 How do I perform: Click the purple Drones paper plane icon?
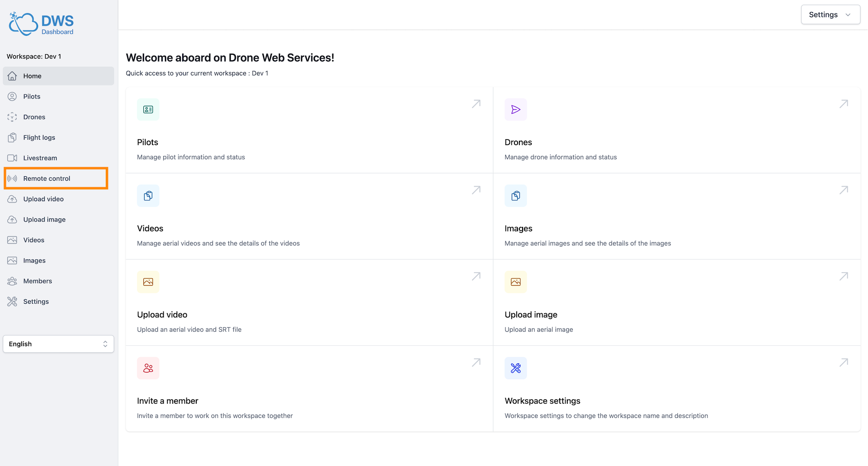pos(515,109)
